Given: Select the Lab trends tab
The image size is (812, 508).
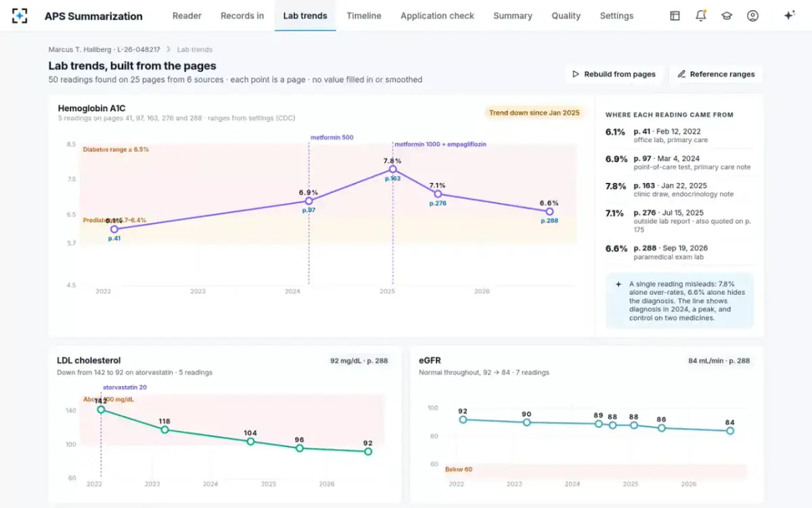Looking at the screenshot, I should tap(305, 16).
